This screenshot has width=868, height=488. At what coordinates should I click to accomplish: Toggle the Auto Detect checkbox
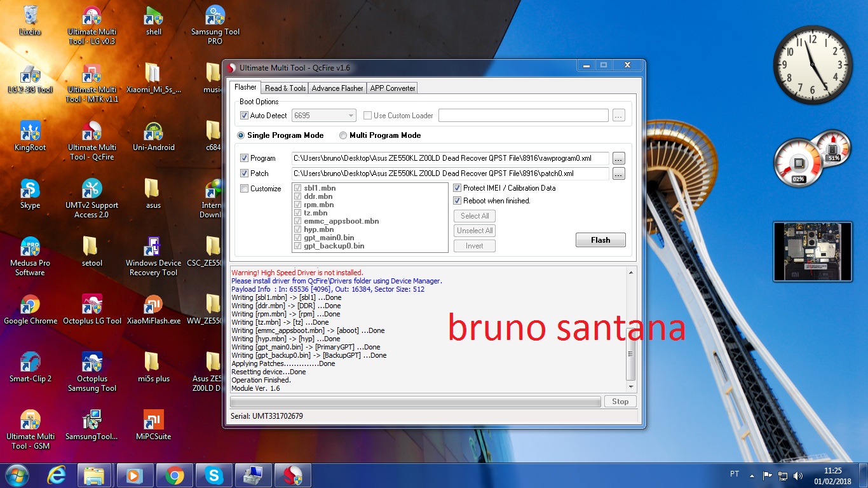coord(244,116)
